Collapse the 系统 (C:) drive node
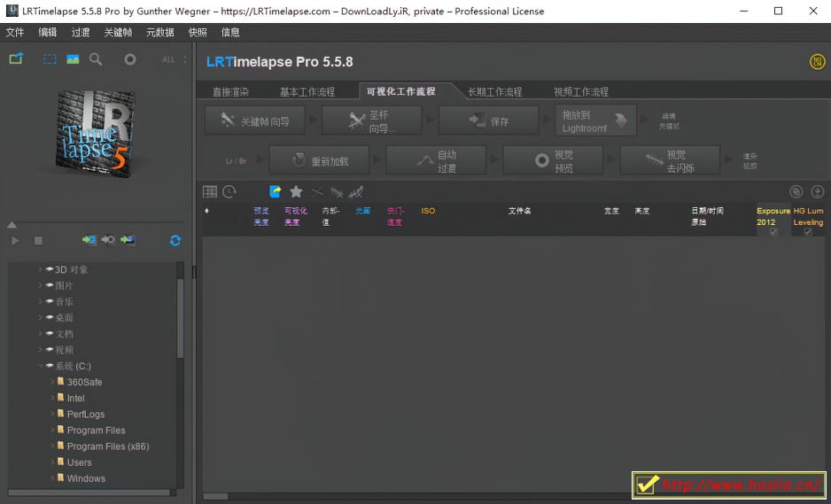The image size is (831, 504). [40, 366]
